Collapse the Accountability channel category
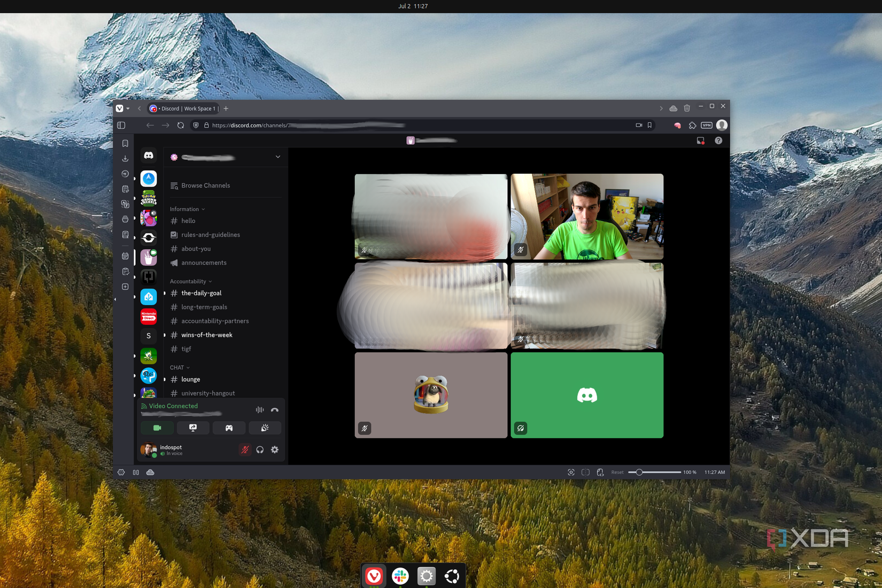The image size is (882, 588). click(x=190, y=281)
